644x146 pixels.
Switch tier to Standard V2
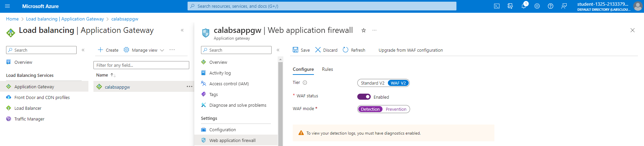point(372,83)
